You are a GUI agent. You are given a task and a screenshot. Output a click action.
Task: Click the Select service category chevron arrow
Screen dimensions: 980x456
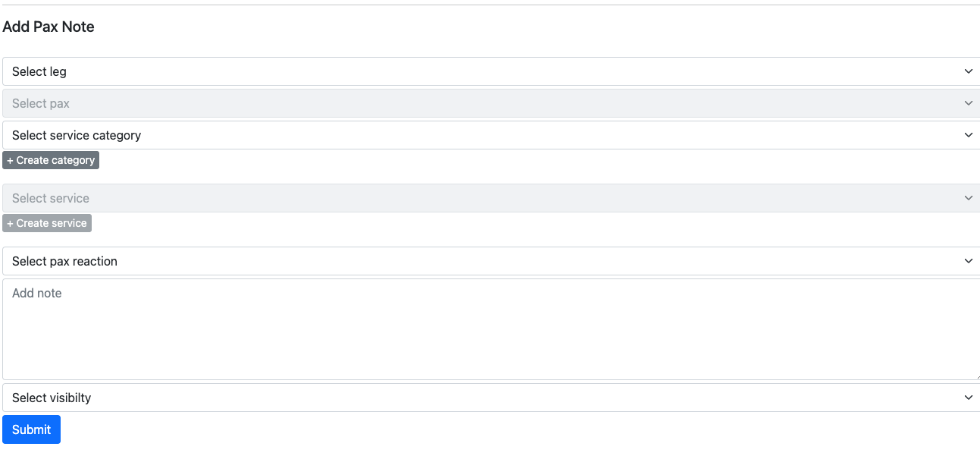tap(968, 135)
